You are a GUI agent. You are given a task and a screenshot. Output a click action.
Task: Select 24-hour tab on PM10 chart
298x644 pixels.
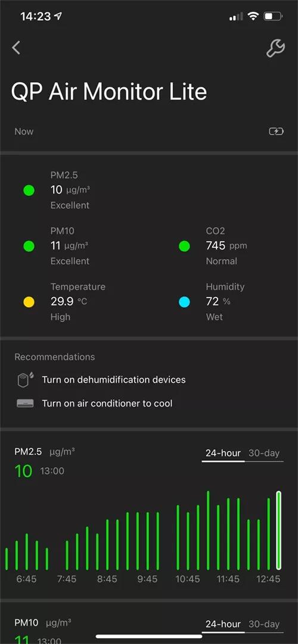point(223,624)
